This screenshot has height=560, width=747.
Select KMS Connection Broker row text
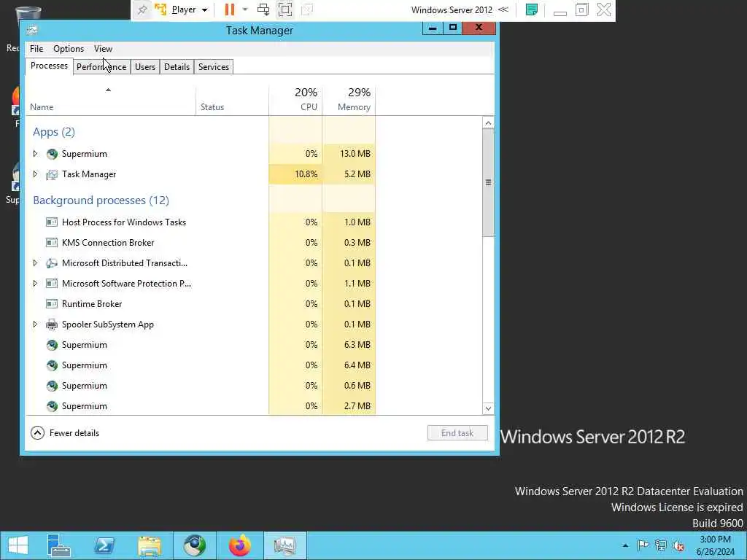pyautogui.click(x=108, y=242)
